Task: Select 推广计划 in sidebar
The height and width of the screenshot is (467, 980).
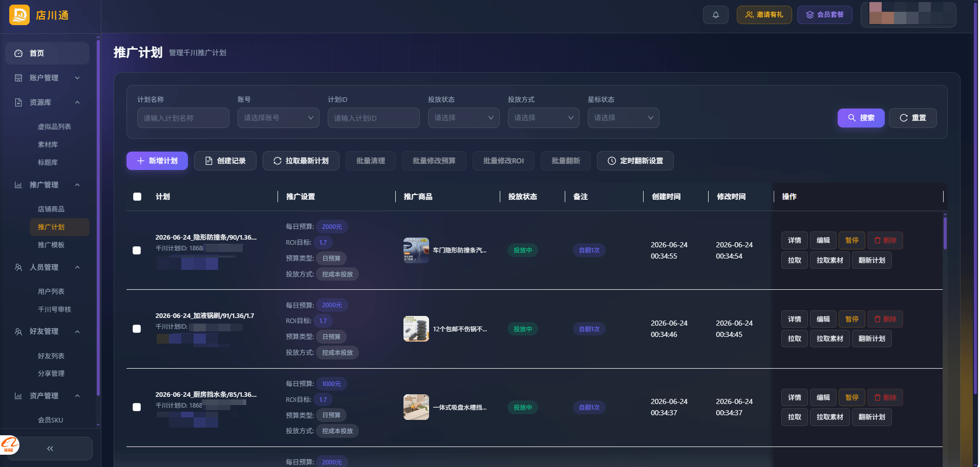Action: click(60, 227)
